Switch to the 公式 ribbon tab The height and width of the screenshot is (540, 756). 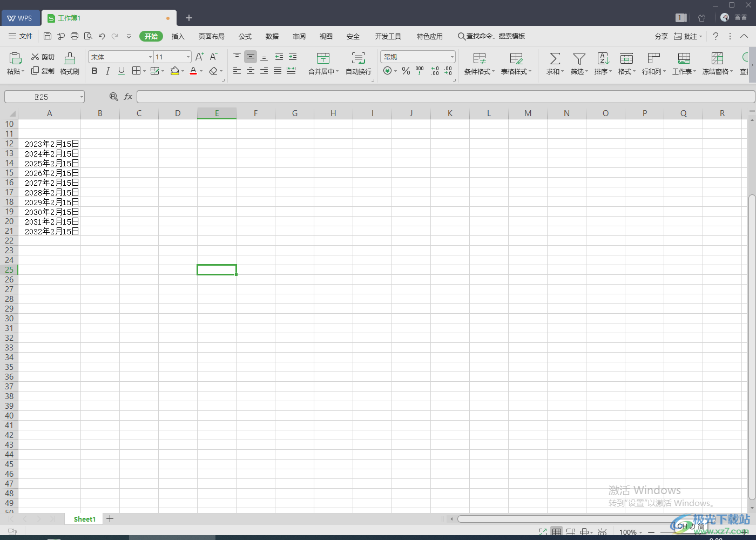tap(245, 36)
